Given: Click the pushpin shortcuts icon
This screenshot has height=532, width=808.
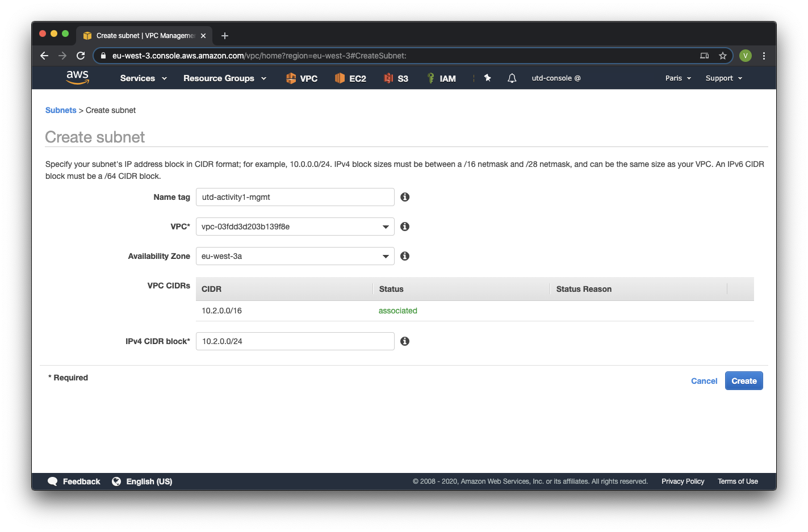Looking at the screenshot, I should pyautogui.click(x=487, y=78).
